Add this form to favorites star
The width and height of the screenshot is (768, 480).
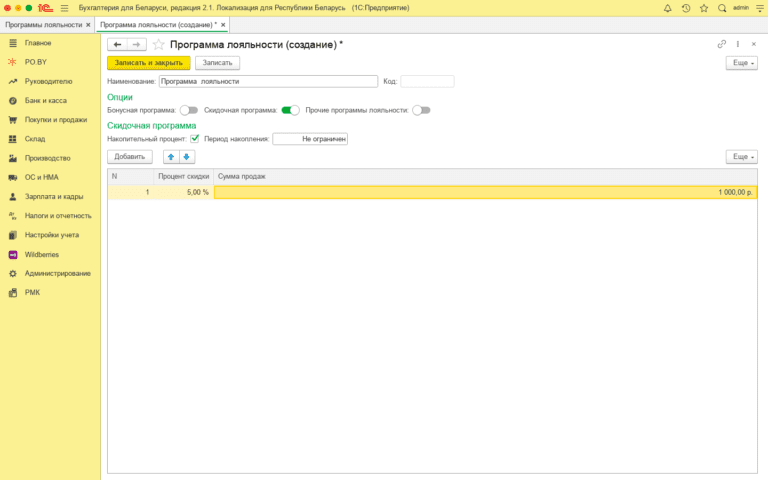click(x=158, y=44)
